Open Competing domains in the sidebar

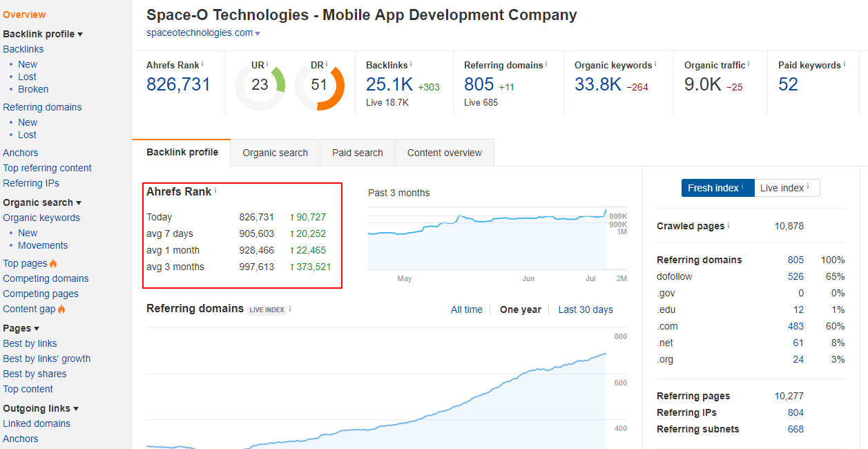click(46, 278)
